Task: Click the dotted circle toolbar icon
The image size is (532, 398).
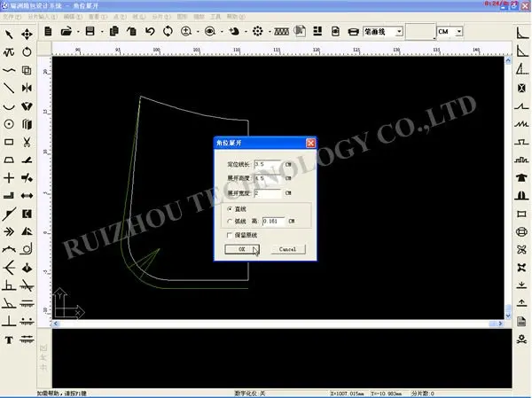Action: (258, 32)
